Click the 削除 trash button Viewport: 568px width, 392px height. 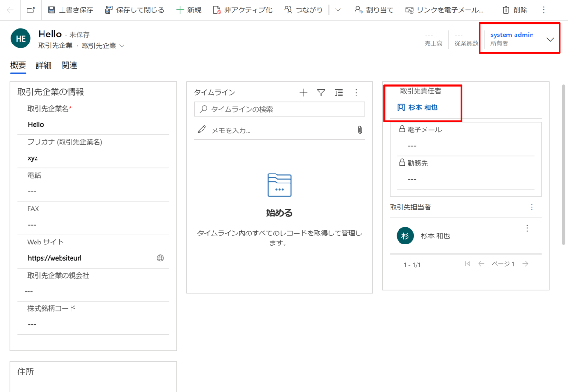tap(515, 10)
